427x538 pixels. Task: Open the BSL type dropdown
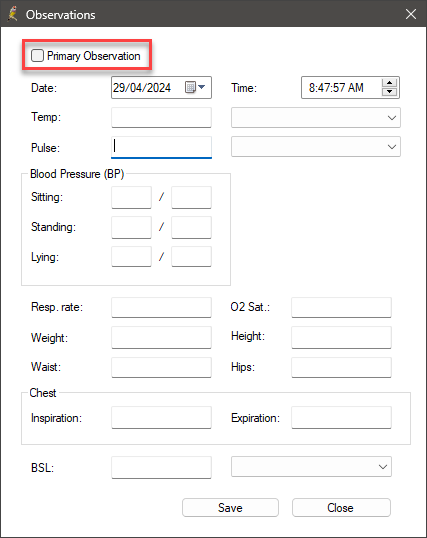pos(311,467)
